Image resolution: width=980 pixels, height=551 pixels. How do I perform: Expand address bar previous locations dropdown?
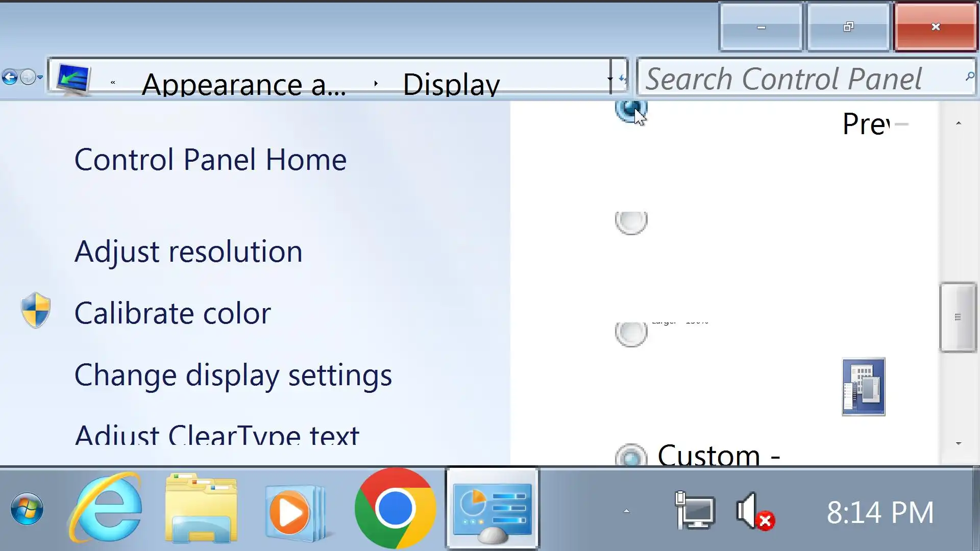[x=610, y=79]
